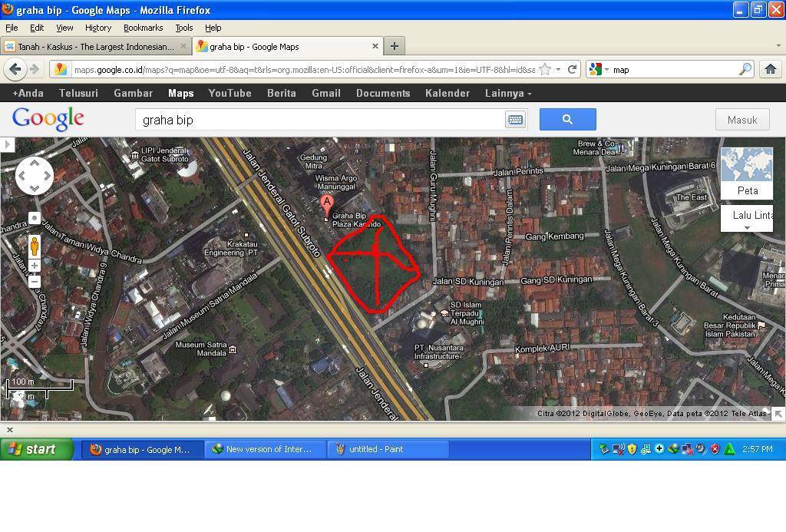The image size is (786, 532).
Task: Click the yellow shield tray icon
Action: click(632, 449)
